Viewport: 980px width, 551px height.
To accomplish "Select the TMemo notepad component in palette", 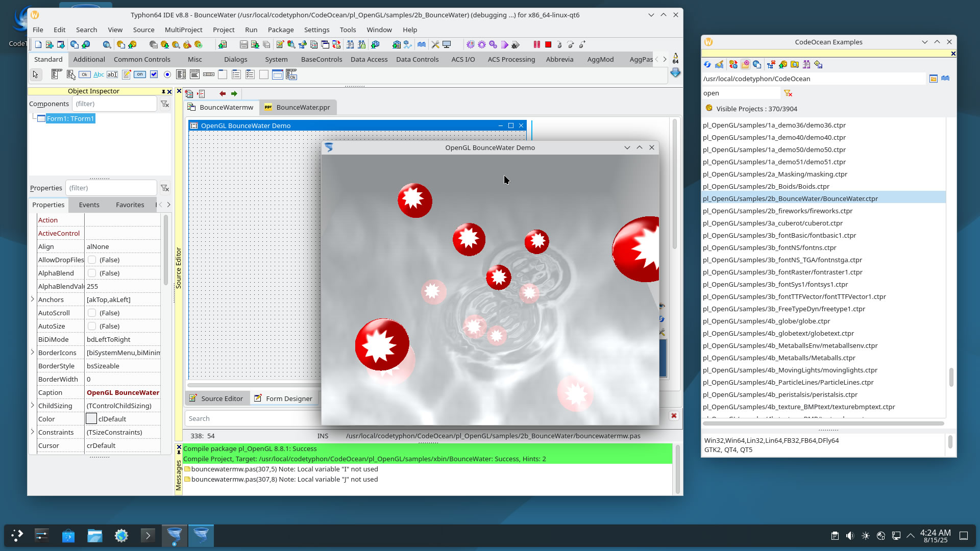I will (x=126, y=74).
